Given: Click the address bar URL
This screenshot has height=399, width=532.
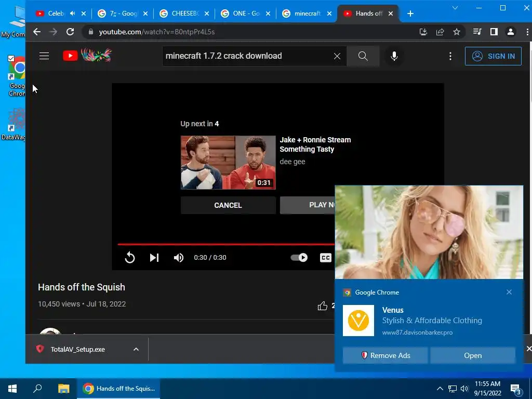Looking at the screenshot, I should (x=157, y=32).
